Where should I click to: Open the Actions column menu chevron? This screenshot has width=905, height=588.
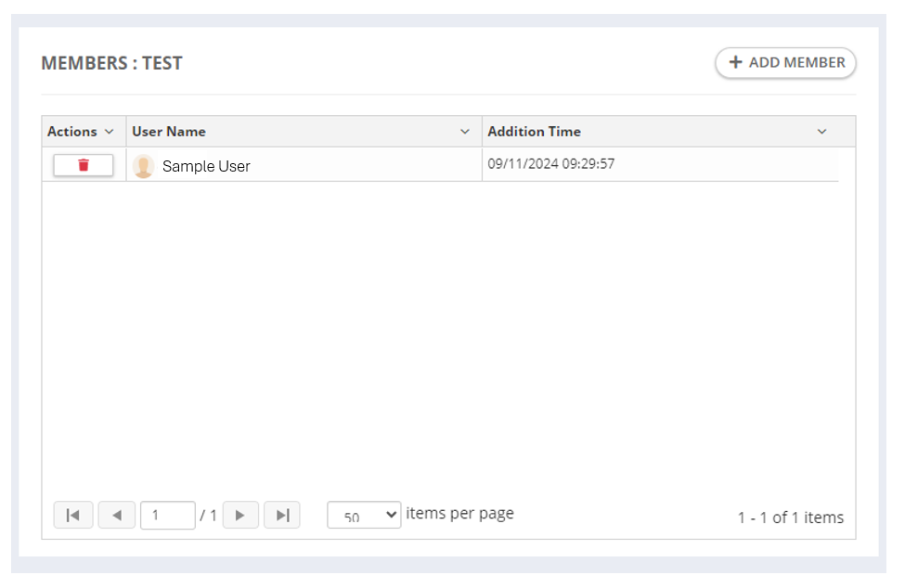[x=110, y=132]
